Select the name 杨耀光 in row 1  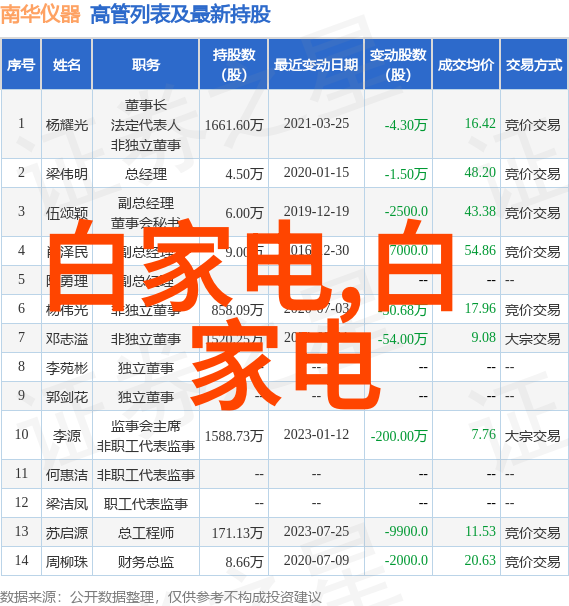click(67, 125)
